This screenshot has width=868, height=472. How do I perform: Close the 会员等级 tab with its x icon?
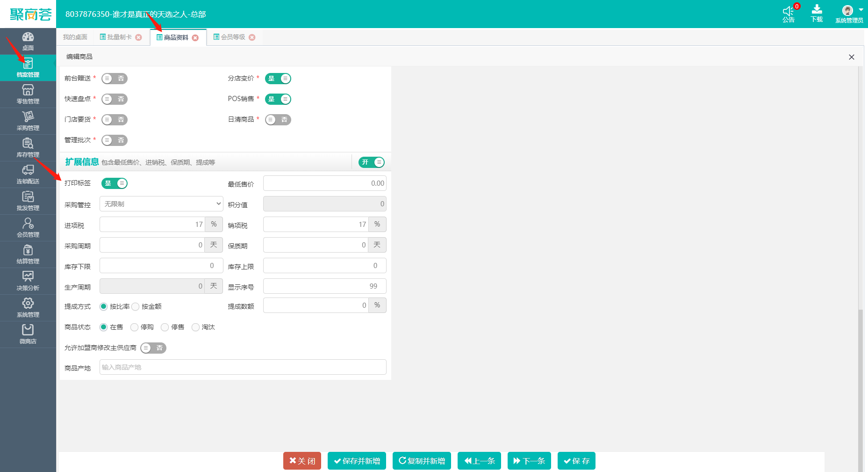tap(252, 37)
